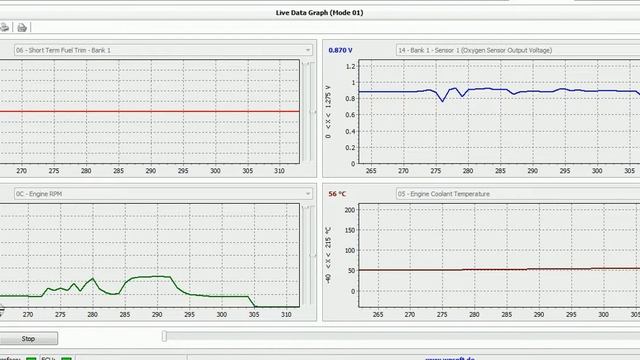Click the horizontal slider handle beside Stop
Screen dimensions: 640x360
tap(164, 336)
